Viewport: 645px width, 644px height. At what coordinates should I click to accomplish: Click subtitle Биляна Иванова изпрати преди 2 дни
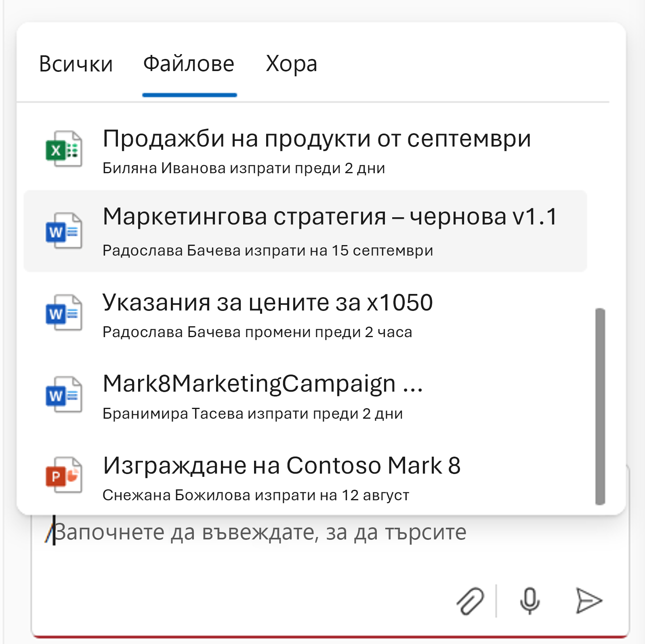[x=244, y=168]
